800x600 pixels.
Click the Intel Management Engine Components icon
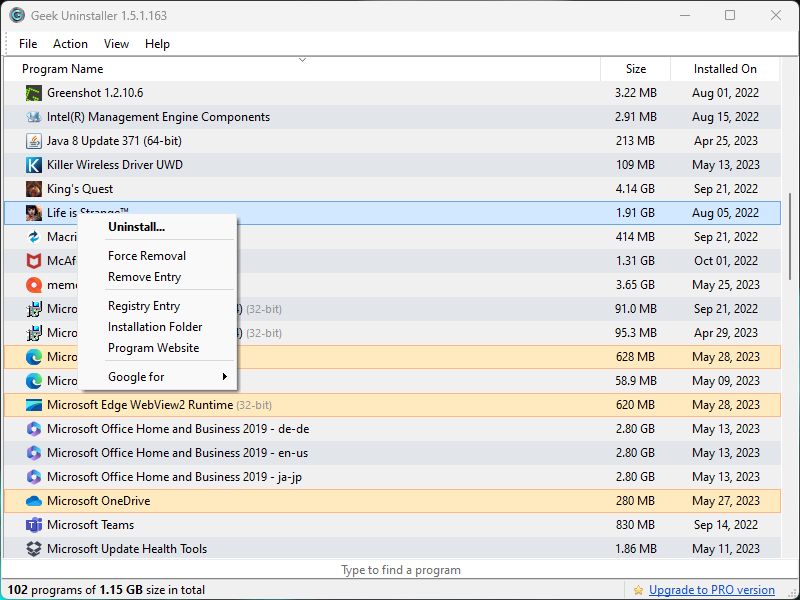34,117
